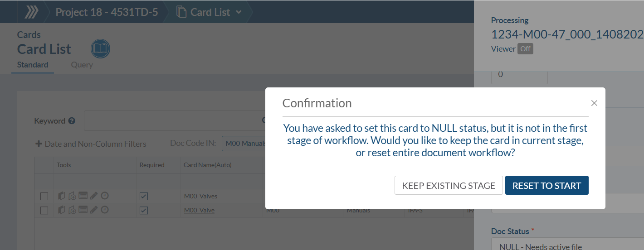
Task: Click the Keep Existing Stage button
Action: 449,185
